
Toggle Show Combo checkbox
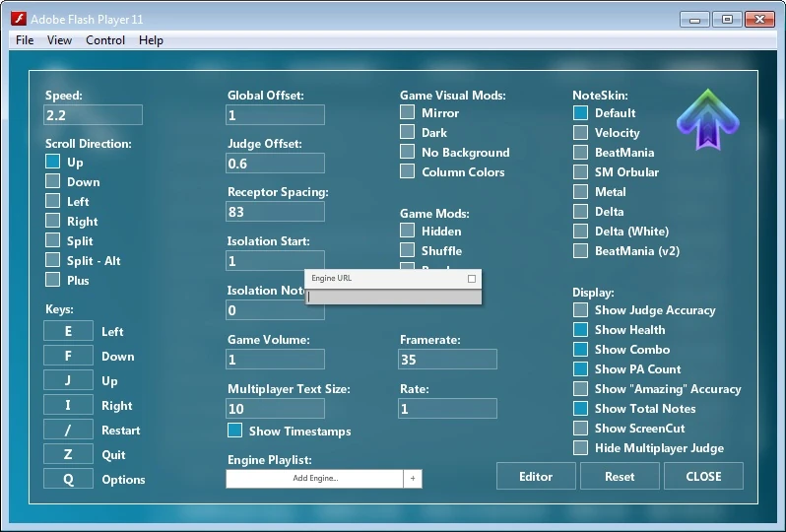[580, 349]
